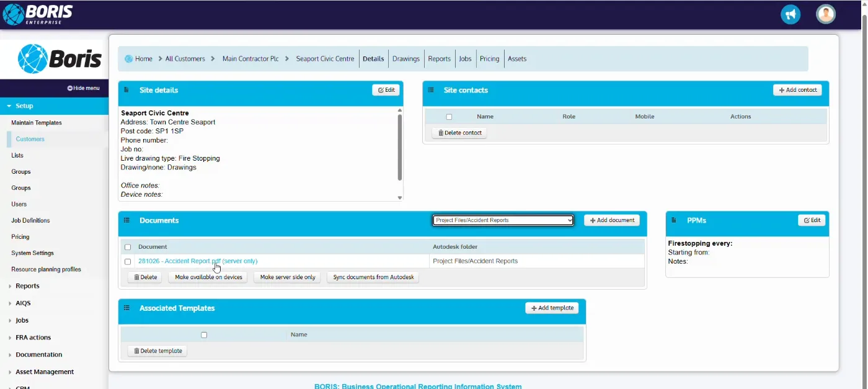Click the announcements megaphone icon
Screen dimensions: 868x389
(x=790, y=14)
